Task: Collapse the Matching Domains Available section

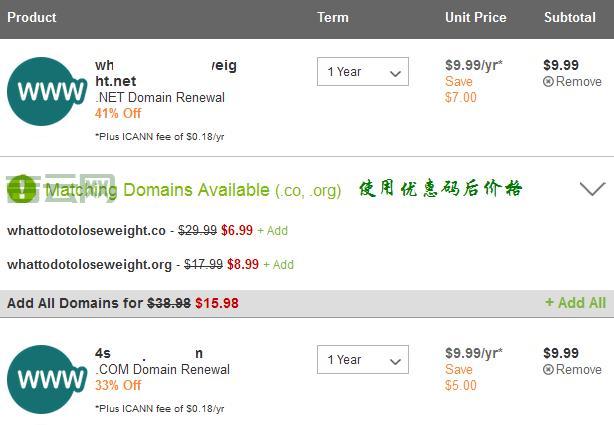Action: tap(592, 188)
